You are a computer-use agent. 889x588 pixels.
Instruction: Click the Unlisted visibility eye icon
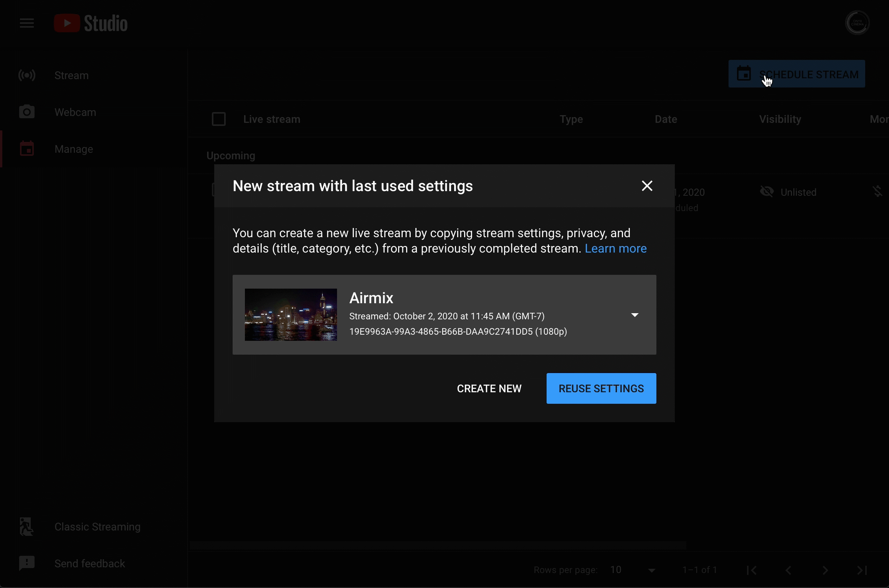[x=767, y=192]
